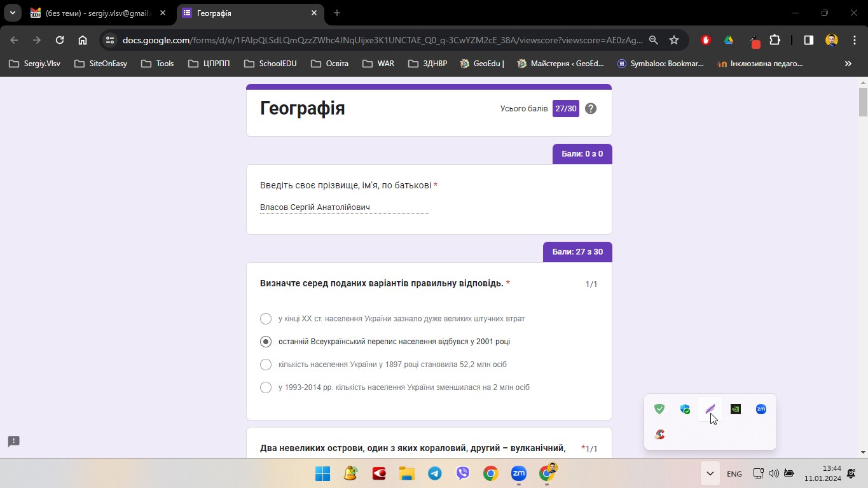This screenshot has width=868, height=488.
Task: Expand the bookmarks overflow chevron
Action: pos(848,64)
